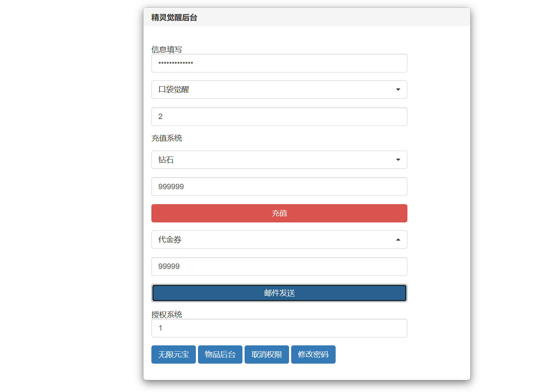Viewport: 546px width, 392px height.
Task: Select the input field containing 2
Action: point(279,116)
